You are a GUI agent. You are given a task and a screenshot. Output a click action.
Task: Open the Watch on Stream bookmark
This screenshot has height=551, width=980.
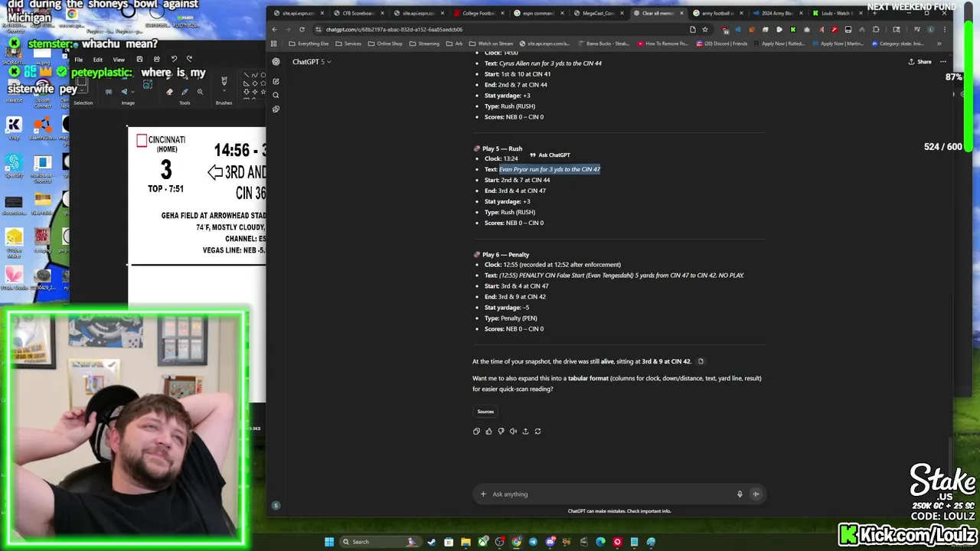point(491,44)
